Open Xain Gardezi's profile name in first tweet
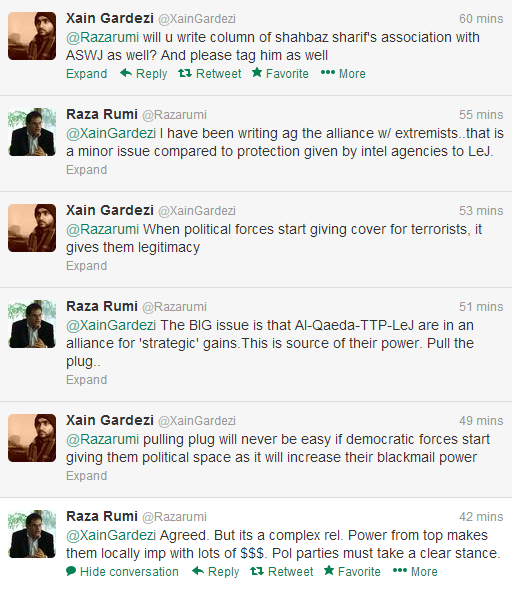 pos(110,18)
